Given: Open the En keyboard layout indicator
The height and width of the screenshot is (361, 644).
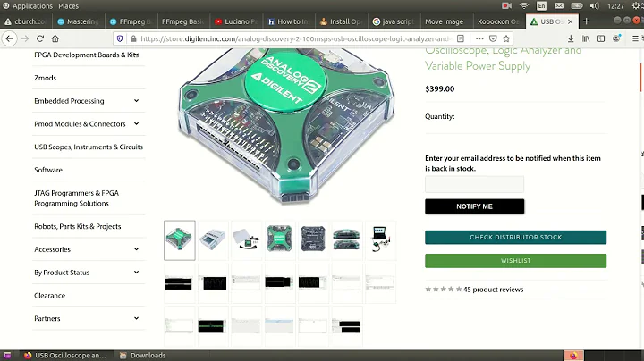Looking at the screenshot, I should click(541, 5).
